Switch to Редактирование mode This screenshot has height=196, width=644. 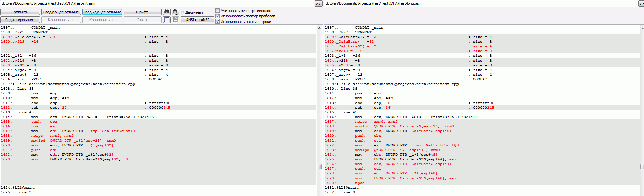coord(20,20)
